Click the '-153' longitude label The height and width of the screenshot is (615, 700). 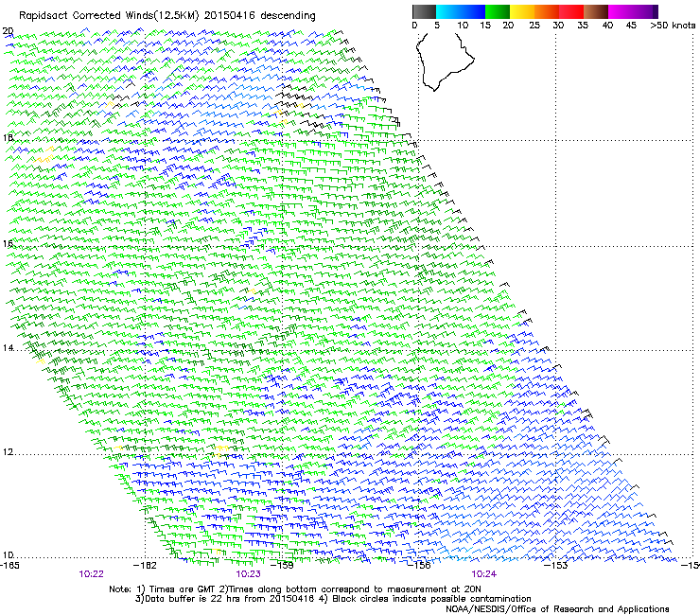(556, 566)
